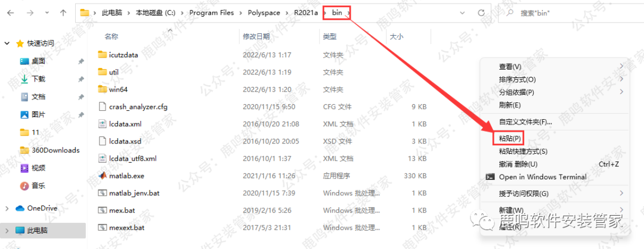Open 分组依据(P) submenu in context menu
This screenshot has height=249, width=644.
tap(554, 92)
